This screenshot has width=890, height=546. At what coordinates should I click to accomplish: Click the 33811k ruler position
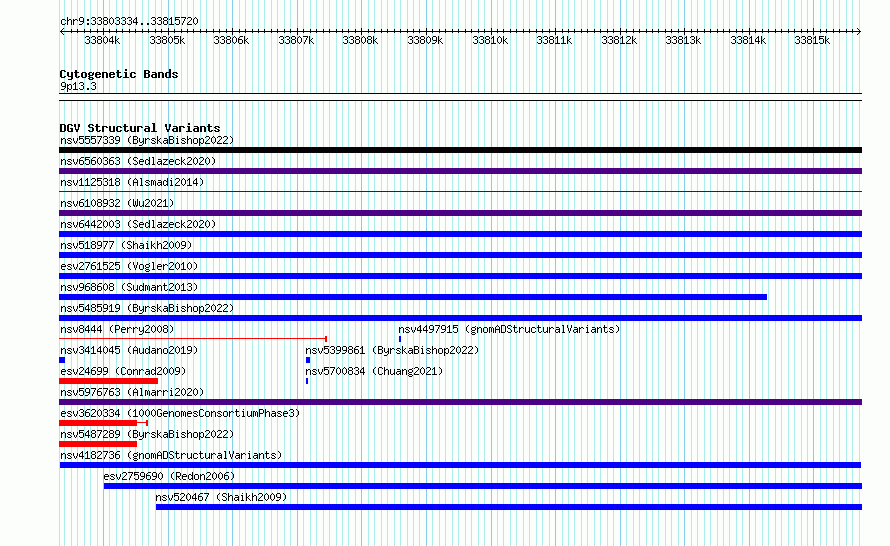coord(554,40)
